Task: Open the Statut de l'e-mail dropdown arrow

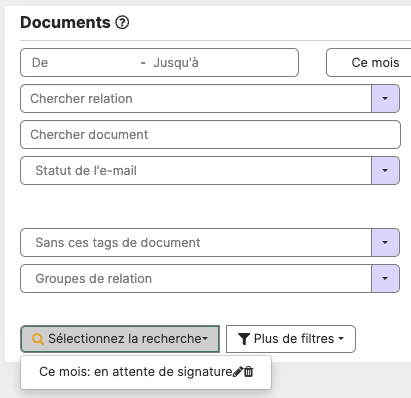Action: pos(385,170)
